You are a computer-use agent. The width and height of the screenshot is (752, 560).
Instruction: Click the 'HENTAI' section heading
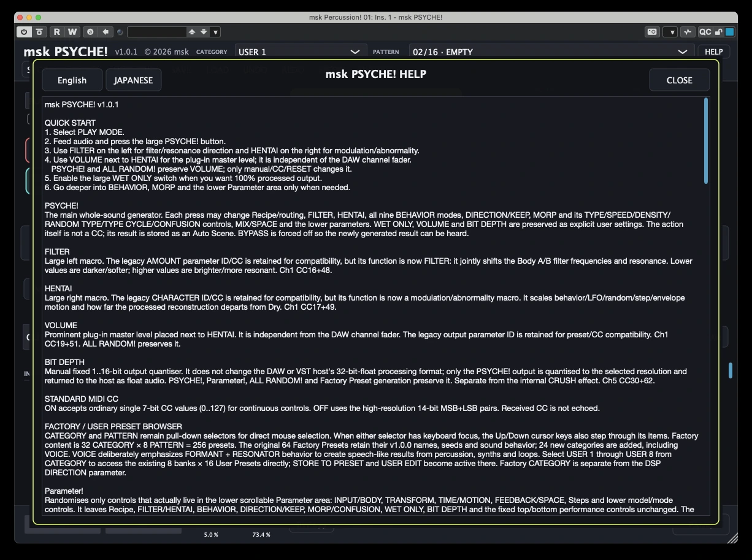click(x=58, y=289)
